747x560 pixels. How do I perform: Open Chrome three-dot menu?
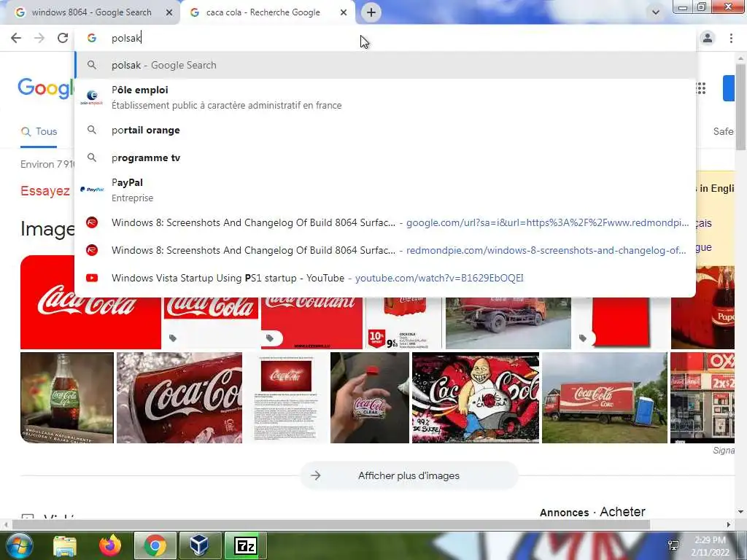coord(731,38)
